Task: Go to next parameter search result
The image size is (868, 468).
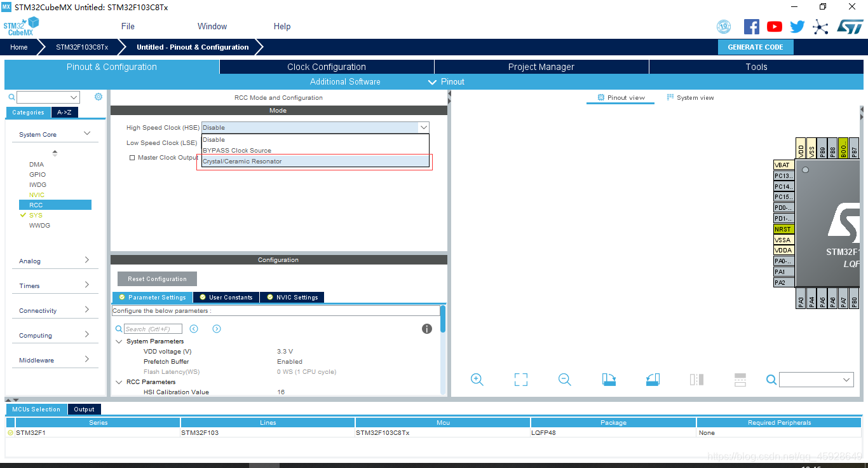Action: pyautogui.click(x=217, y=329)
